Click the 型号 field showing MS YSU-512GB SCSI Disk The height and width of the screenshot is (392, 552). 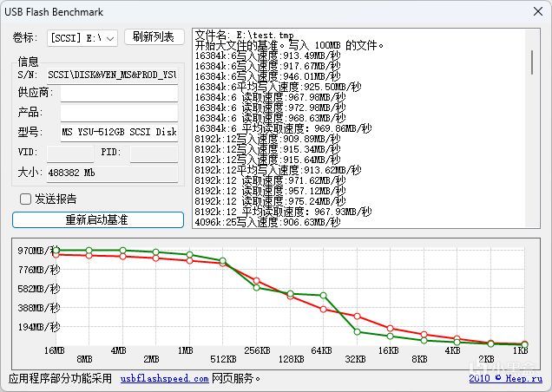(119, 132)
